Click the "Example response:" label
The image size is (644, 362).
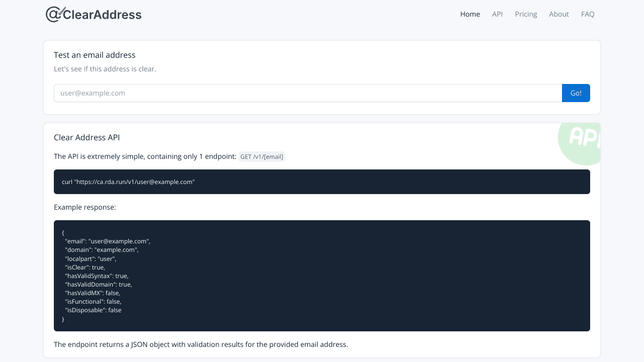[x=85, y=207]
